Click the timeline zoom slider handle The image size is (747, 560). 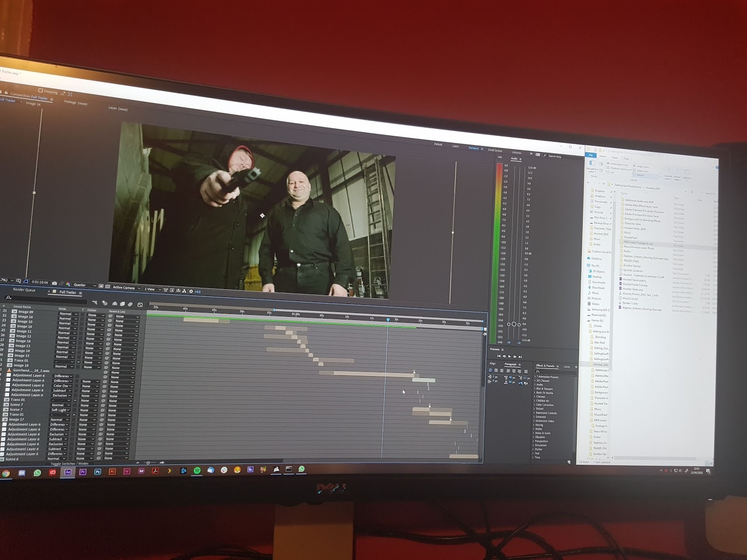point(148,463)
